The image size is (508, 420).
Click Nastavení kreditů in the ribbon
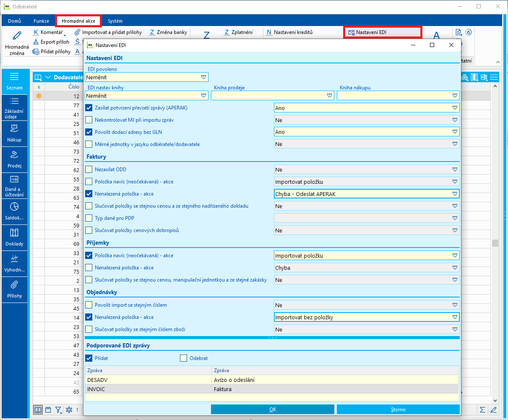pos(289,32)
